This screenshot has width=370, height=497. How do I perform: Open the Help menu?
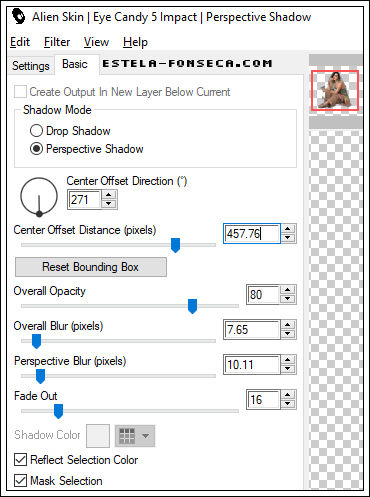coord(135,42)
